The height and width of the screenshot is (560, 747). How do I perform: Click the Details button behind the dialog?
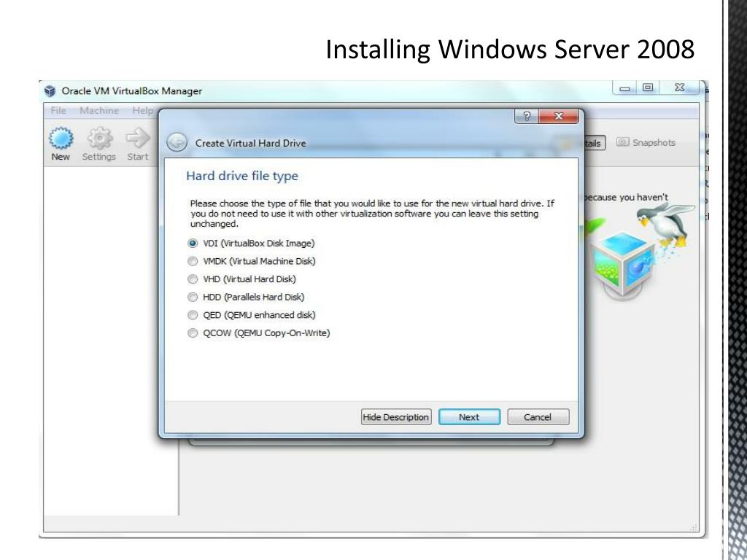(x=594, y=144)
